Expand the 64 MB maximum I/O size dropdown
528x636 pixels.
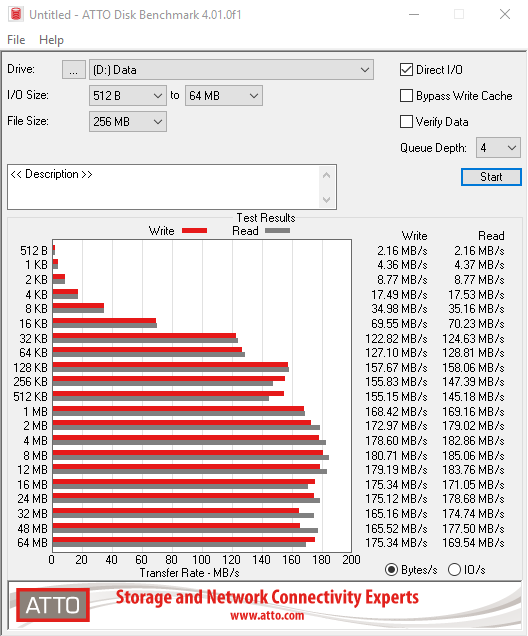[x=223, y=96]
